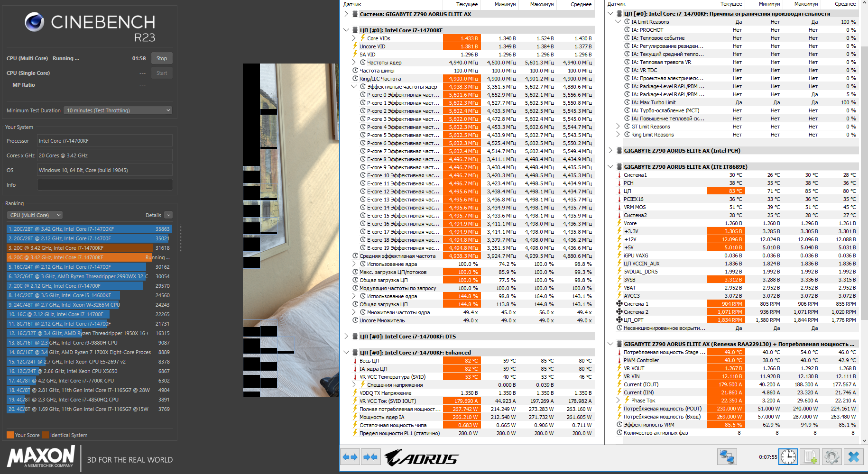Collapse the Эффективные частоты ядер tree

pos(354,87)
